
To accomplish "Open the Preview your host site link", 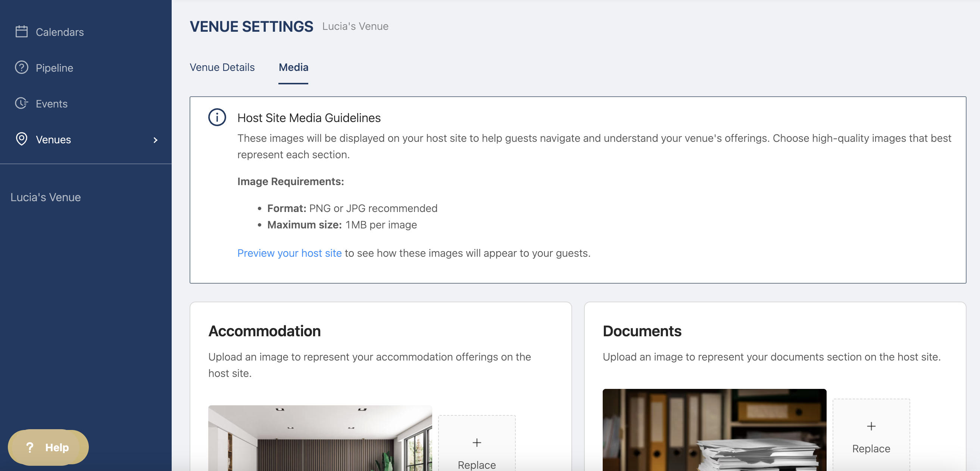I will pyautogui.click(x=289, y=253).
